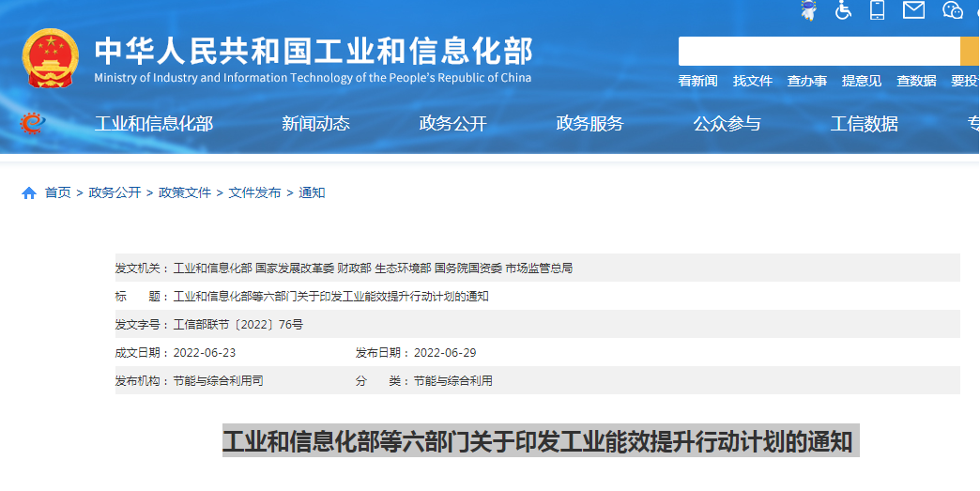The width and height of the screenshot is (980, 491).
Task: Open the 新闻动态 navigation menu
Action: 315,124
